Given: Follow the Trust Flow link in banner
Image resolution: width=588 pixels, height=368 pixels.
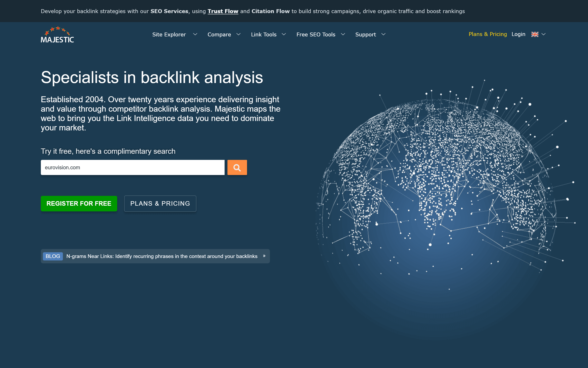Looking at the screenshot, I should pyautogui.click(x=223, y=11).
